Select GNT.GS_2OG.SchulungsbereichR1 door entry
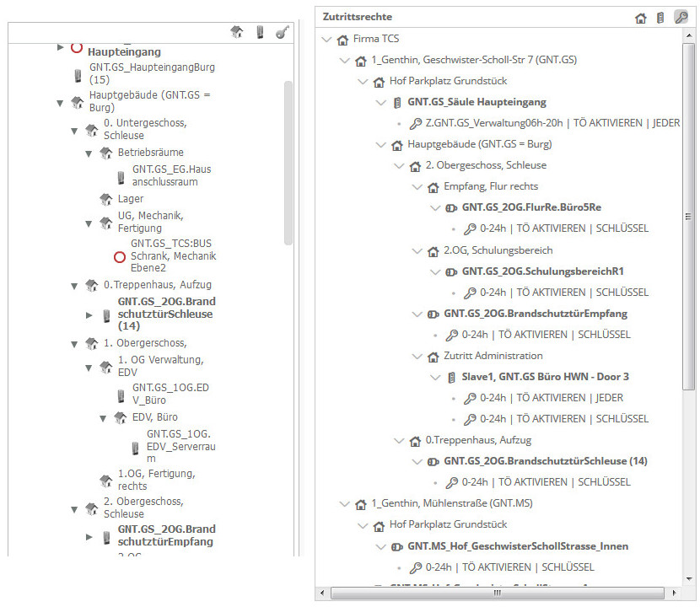This screenshot has width=700, height=607. (x=542, y=271)
